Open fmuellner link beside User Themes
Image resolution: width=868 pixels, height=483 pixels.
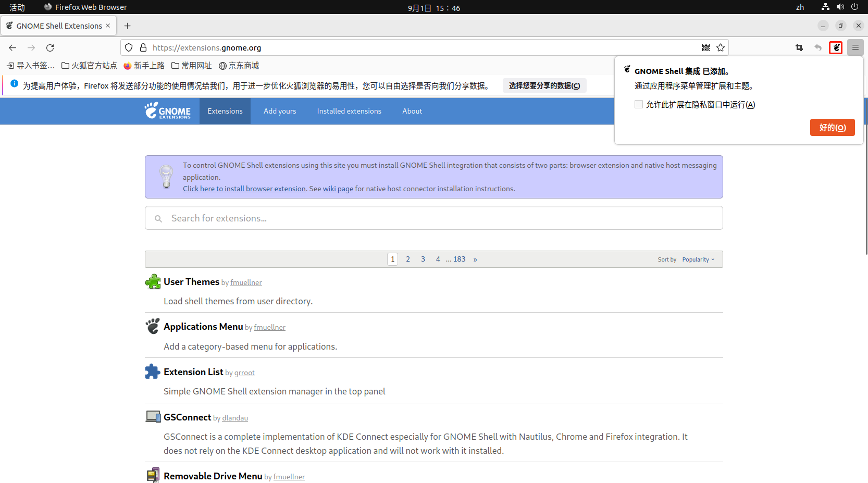click(x=246, y=282)
